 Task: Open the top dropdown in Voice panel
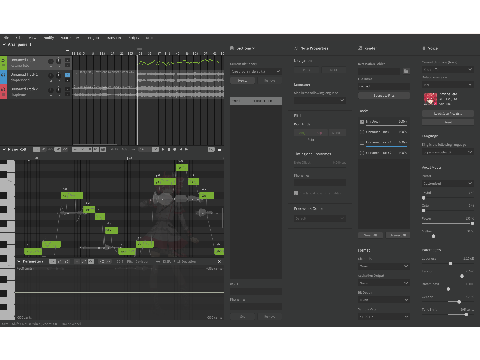(x=448, y=69)
